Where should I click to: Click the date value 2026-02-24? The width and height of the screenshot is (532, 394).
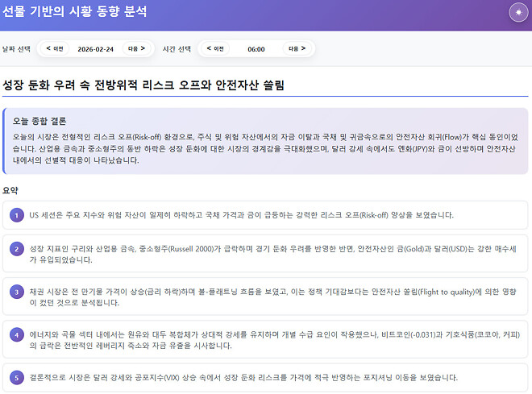click(x=95, y=49)
